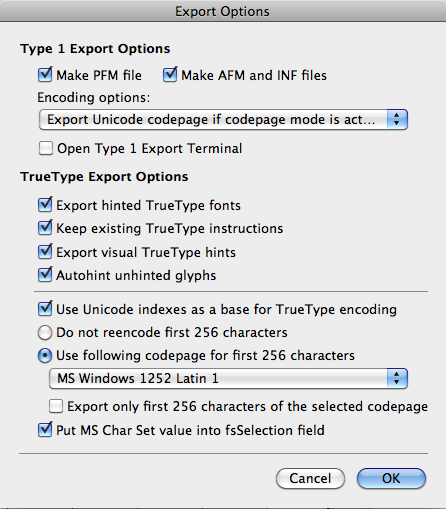Open MS Windows 1252 Latin 1 dropdown
446x509 pixels.
click(x=228, y=378)
